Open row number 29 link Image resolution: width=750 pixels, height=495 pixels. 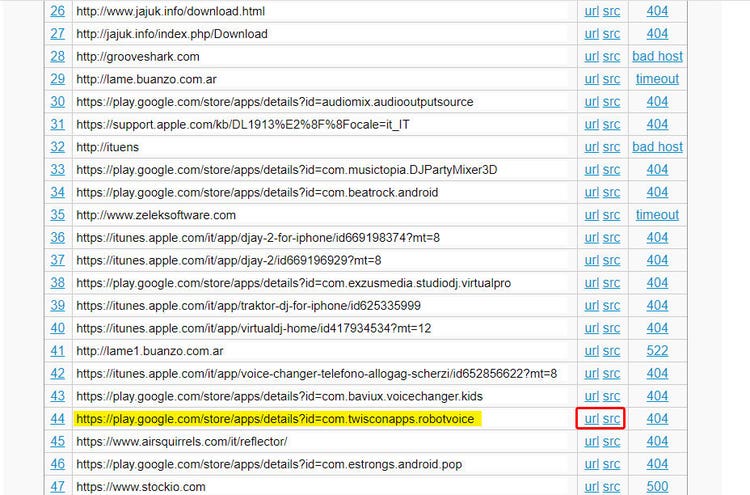(57, 79)
